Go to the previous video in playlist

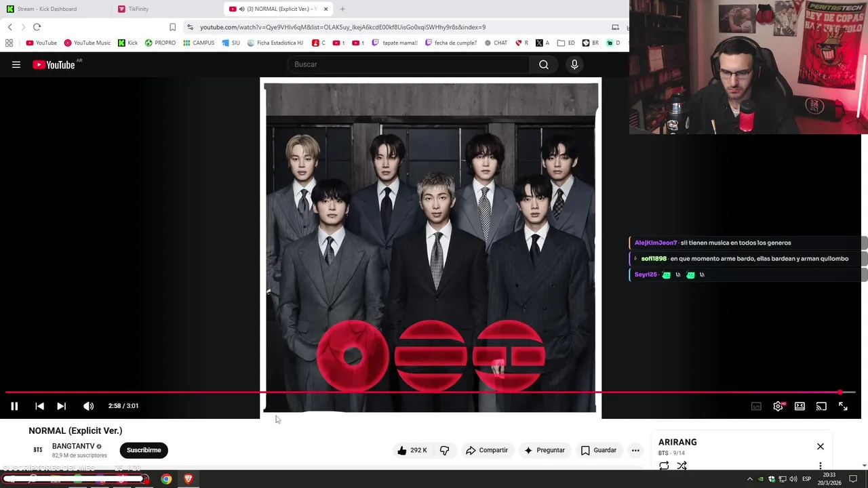[39, 406]
